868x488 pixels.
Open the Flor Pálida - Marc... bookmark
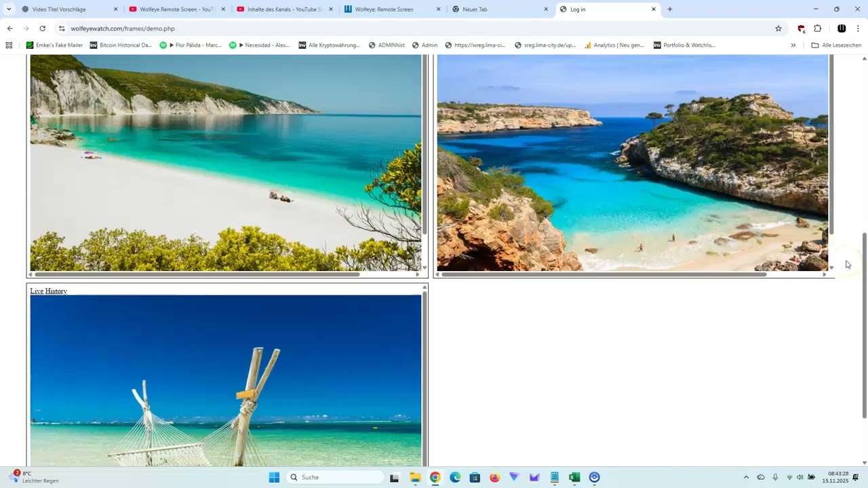(x=191, y=45)
